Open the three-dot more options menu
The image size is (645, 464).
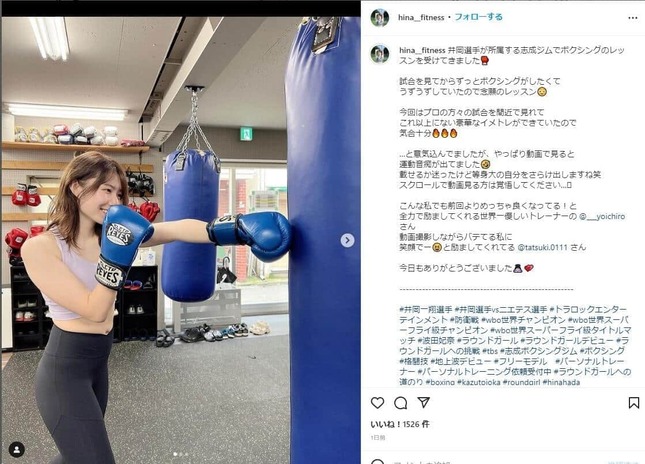[x=633, y=18]
